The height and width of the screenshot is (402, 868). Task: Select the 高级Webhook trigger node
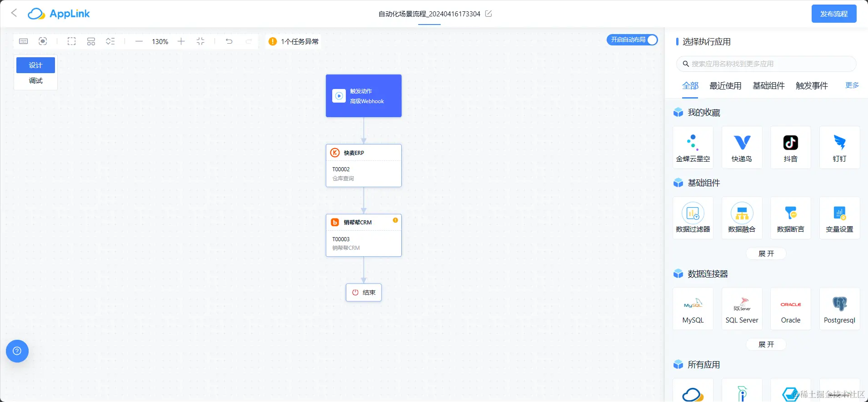click(x=364, y=96)
